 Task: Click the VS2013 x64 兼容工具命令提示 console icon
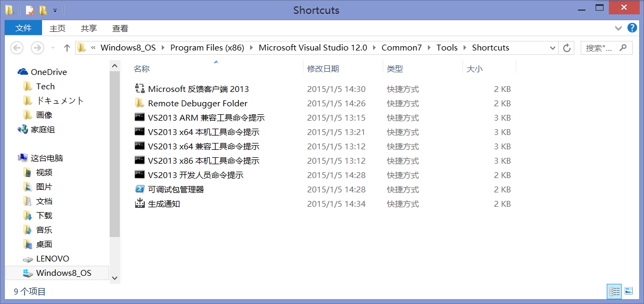point(140,146)
